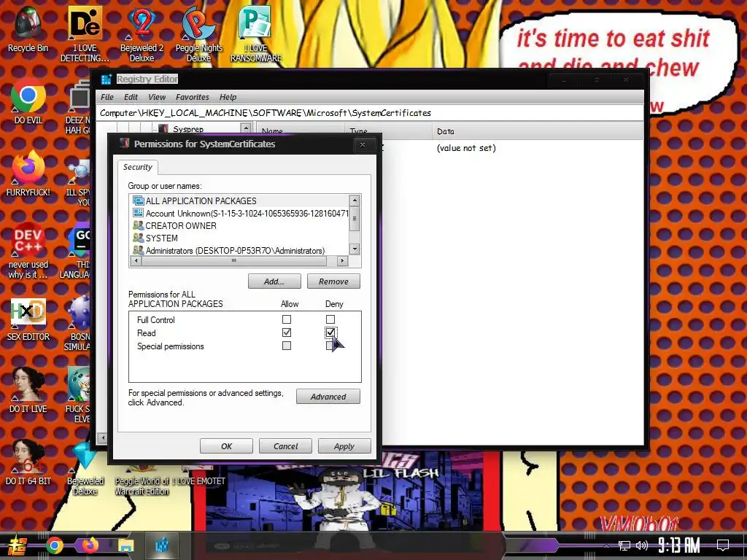Click the Data column header
Viewport: 747px width, 560px height.
tap(538, 131)
